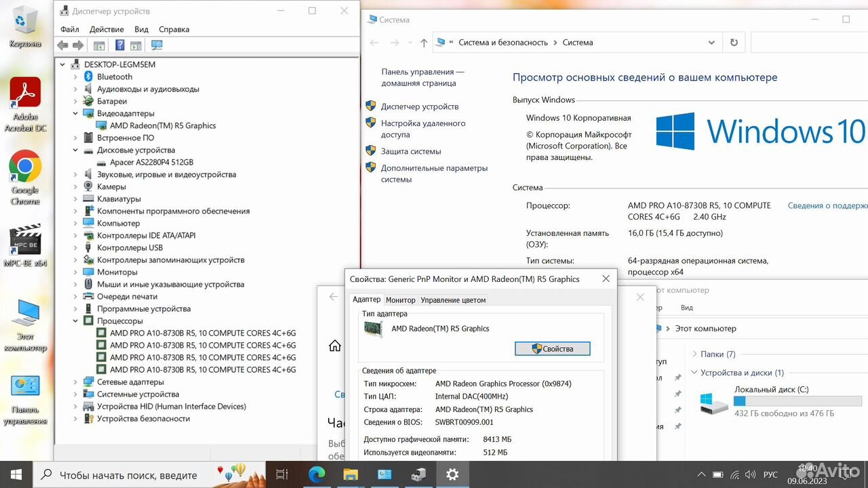Click the Очереди печати printer icon
Image resolution: width=868 pixels, height=488 pixels.
88,296
